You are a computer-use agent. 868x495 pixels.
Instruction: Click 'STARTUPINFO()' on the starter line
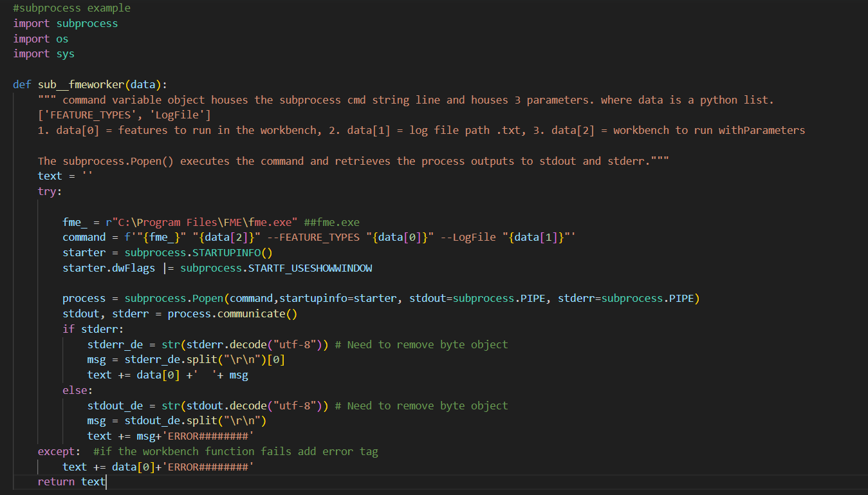tap(233, 252)
